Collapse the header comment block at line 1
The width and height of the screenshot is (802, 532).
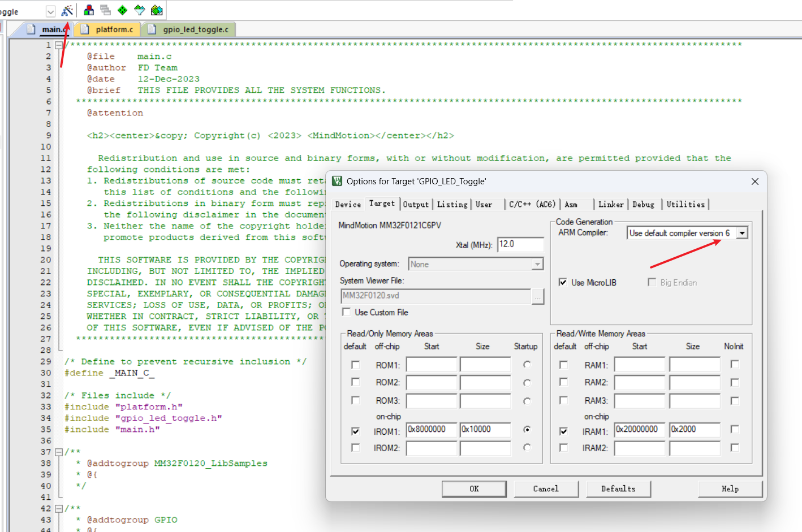click(58, 45)
